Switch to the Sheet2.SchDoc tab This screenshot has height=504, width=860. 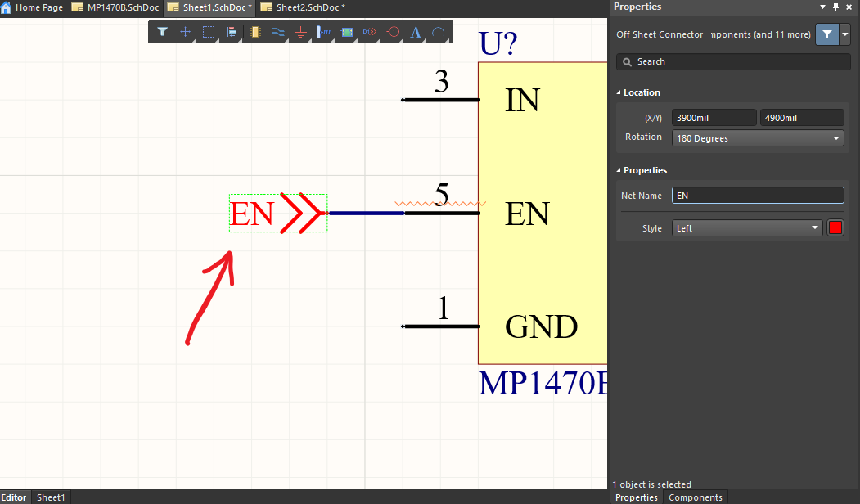click(304, 7)
